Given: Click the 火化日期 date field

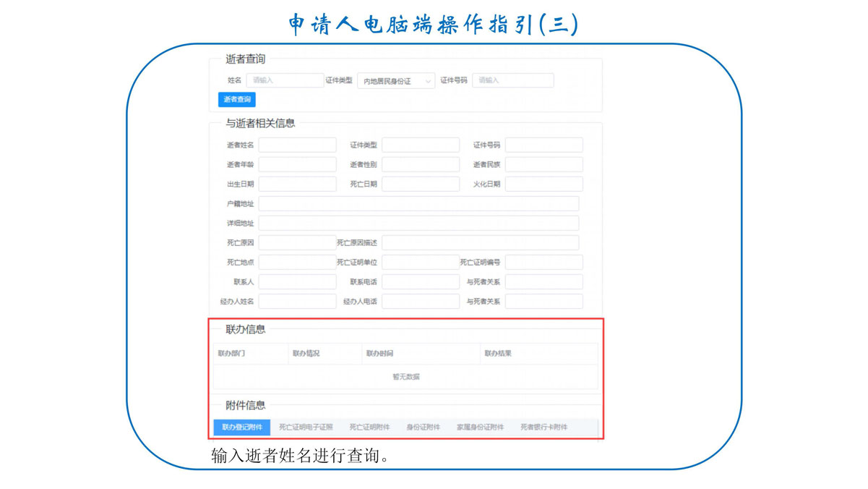Looking at the screenshot, I should coord(543,184).
